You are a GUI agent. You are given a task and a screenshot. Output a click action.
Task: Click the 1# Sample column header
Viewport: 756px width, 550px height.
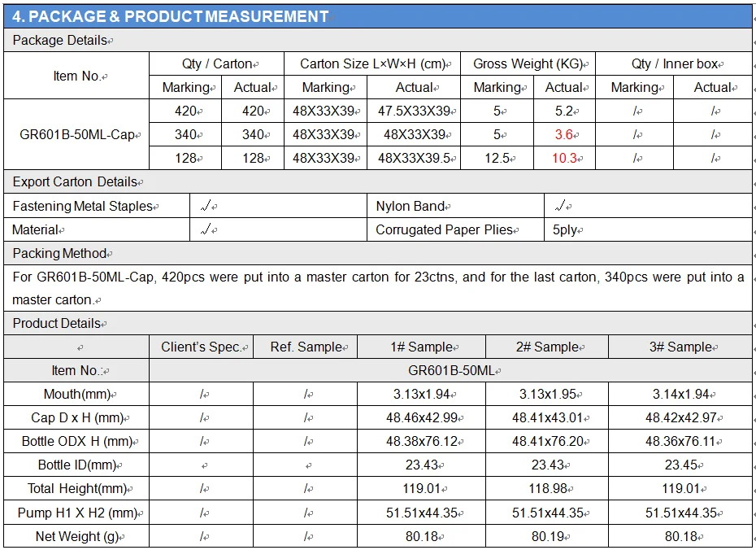click(421, 347)
